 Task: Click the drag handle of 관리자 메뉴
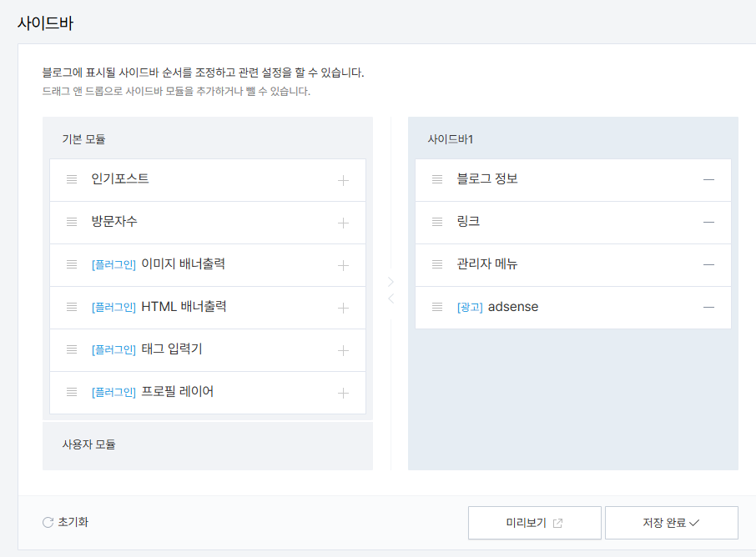437,264
